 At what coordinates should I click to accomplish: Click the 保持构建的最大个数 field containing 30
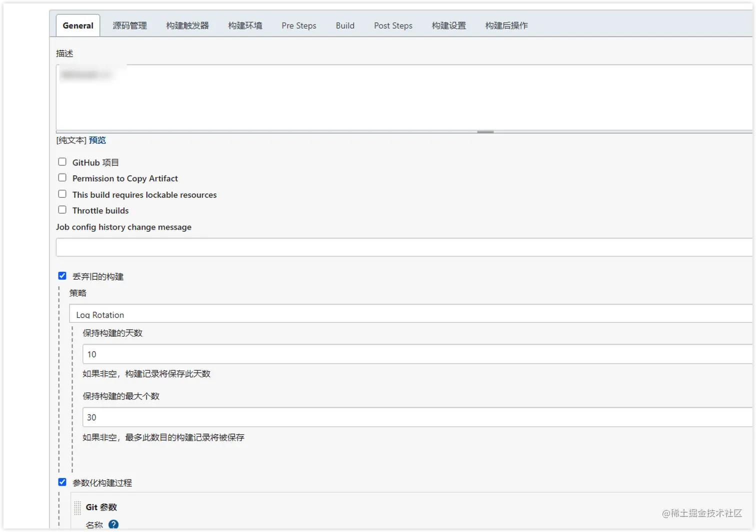pos(417,417)
